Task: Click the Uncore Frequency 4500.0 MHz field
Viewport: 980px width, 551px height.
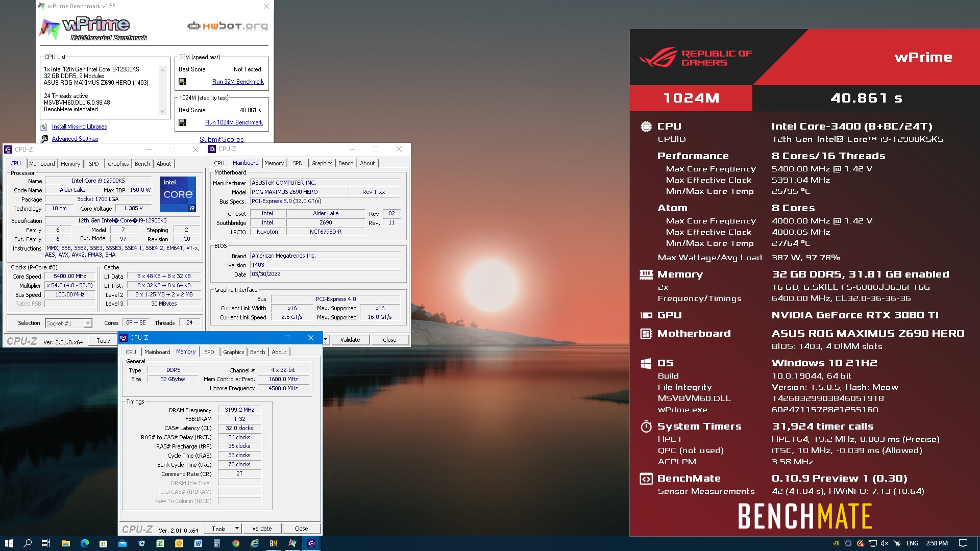Action: (283, 388)
